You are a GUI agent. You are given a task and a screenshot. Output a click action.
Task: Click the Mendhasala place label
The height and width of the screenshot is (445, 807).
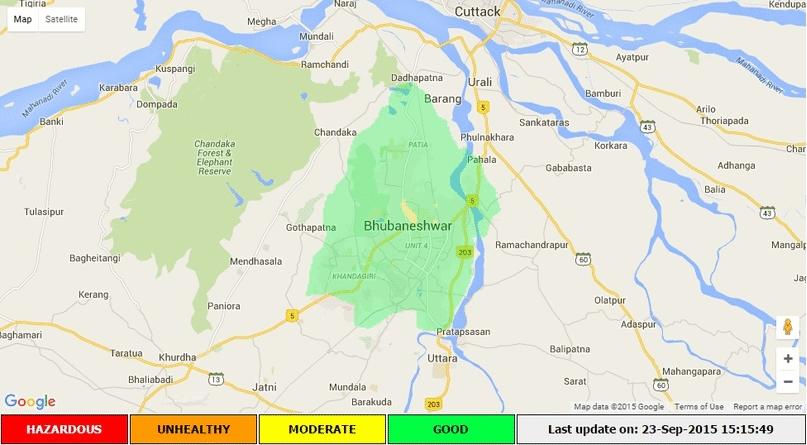256,261
